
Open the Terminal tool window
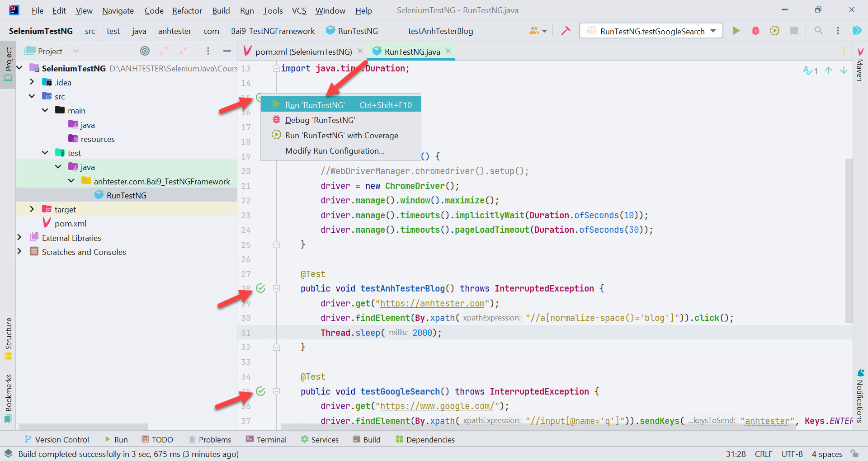266,439
